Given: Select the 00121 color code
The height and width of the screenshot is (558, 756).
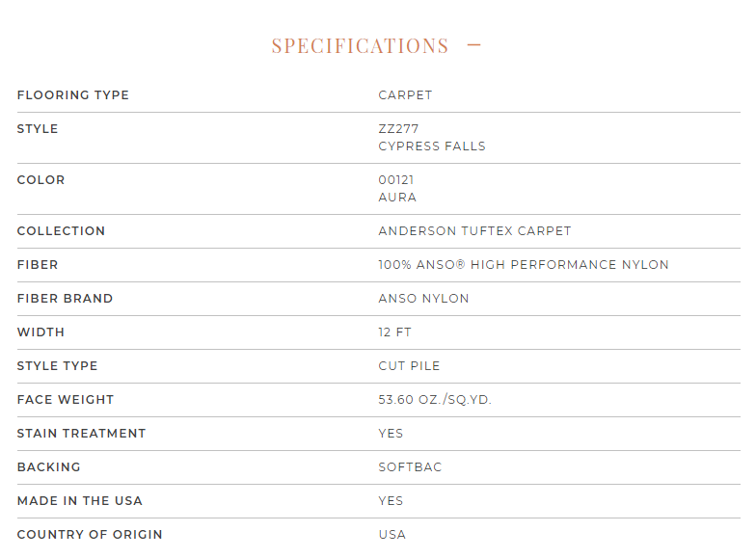Looking at the screenshot, I should click(x=395, y=179).
